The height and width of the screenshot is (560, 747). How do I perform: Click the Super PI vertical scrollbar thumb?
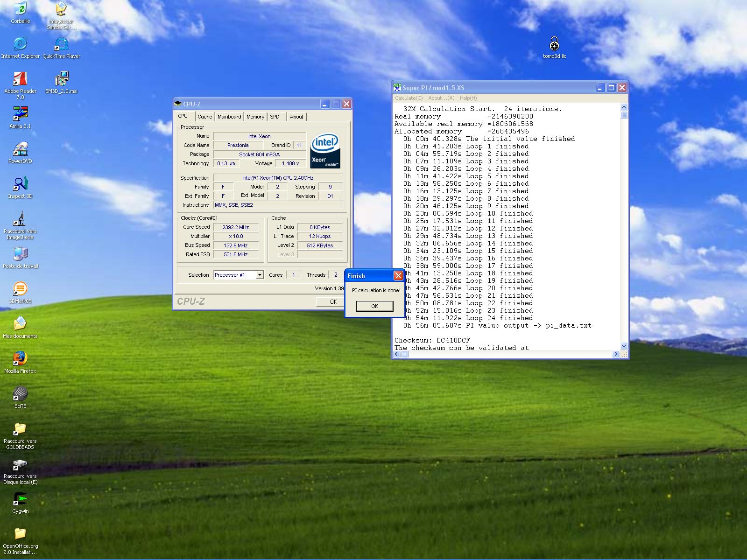(x=624, y=115)
